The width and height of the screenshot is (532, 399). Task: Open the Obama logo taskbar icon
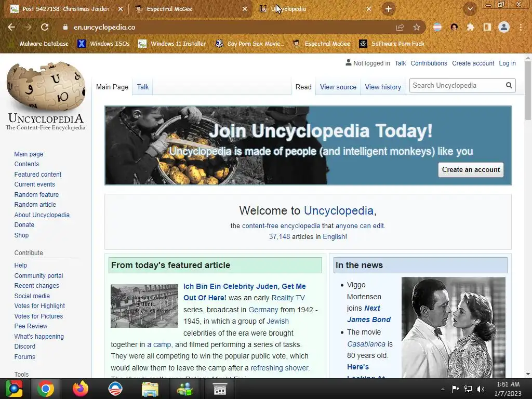[115, 389]
